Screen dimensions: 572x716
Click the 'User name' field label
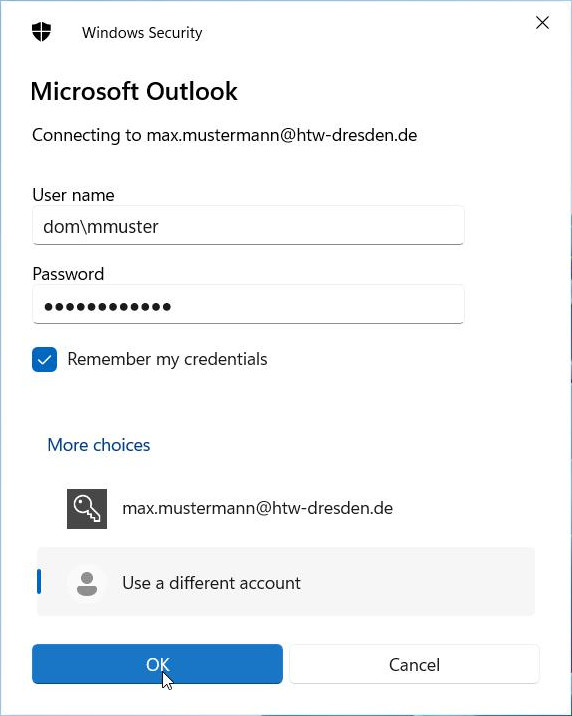[73, 195]
